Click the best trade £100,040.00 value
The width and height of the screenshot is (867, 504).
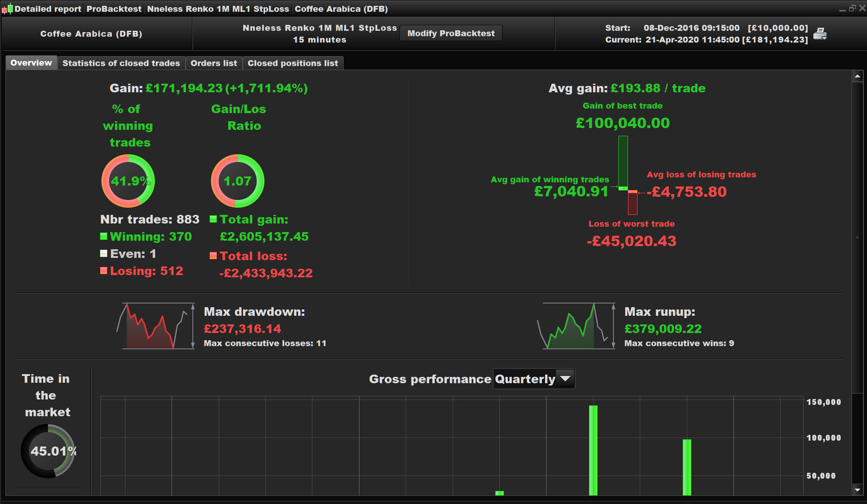click(623, 123)
